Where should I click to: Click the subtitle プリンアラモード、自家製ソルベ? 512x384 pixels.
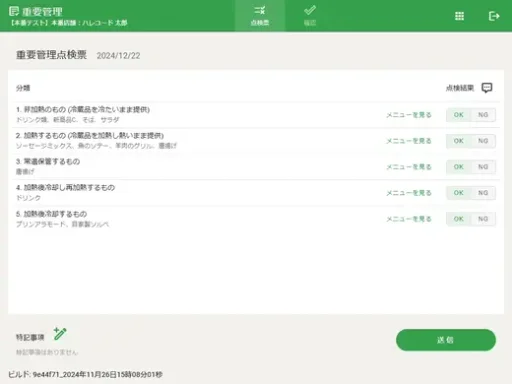(62, 224)
